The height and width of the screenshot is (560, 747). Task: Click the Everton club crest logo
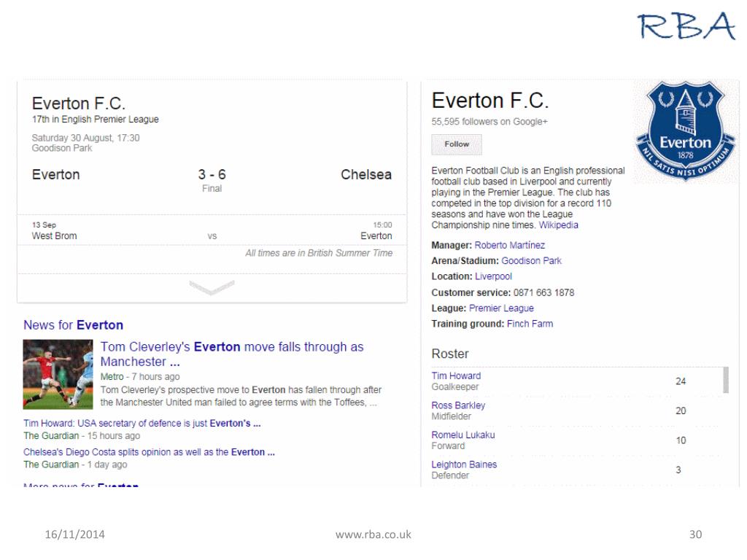[x=685, y=131]
